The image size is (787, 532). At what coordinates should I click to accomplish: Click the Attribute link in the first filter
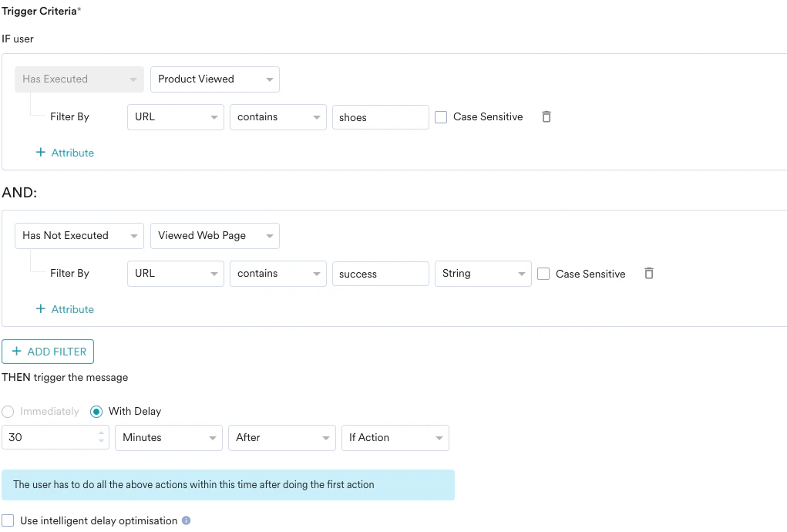[x=72, y=153]
